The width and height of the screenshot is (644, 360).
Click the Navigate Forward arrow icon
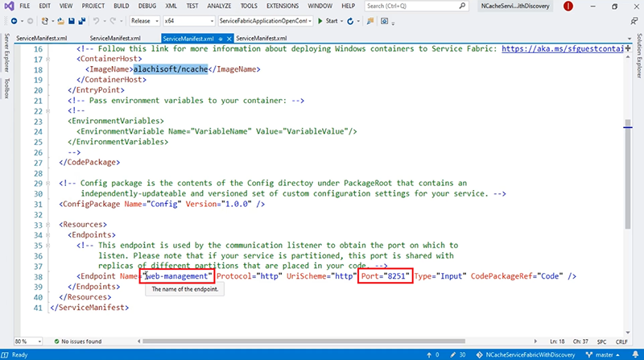30,21
